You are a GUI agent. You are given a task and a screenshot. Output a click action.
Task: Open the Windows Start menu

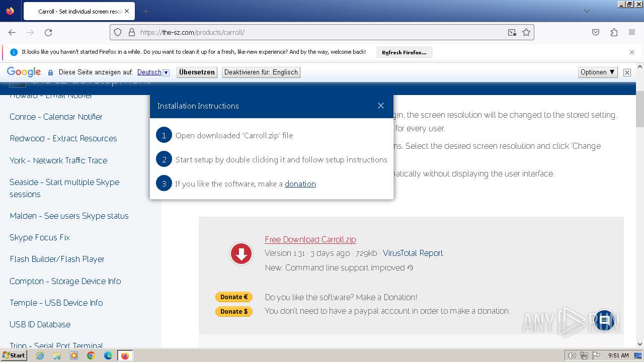point(14,355)
